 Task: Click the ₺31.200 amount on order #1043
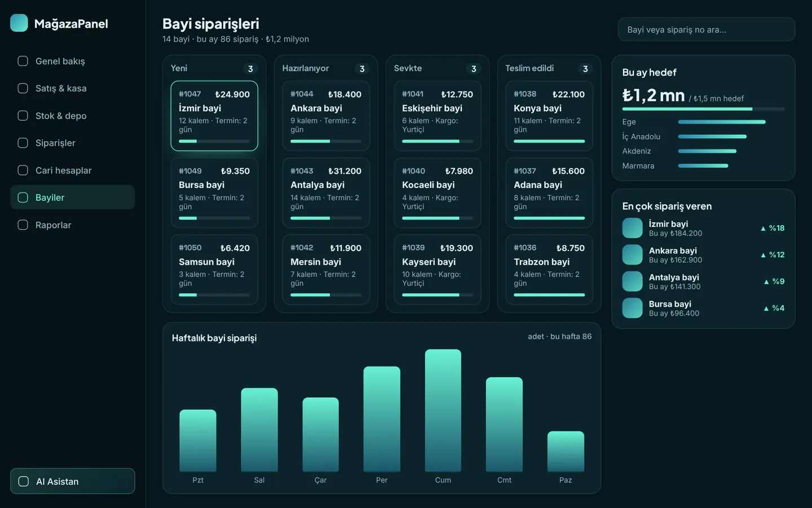(x=345, y=171)
